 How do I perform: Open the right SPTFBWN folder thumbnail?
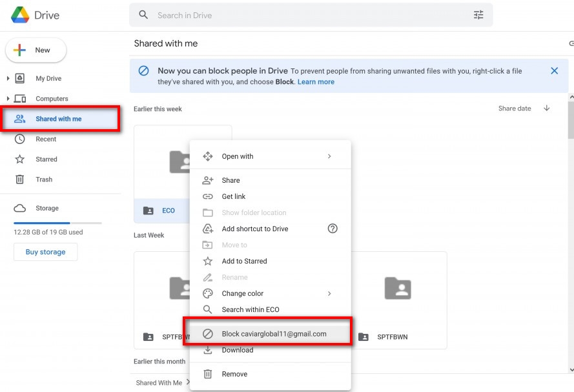pyautogui.click(x=398, y=289)
